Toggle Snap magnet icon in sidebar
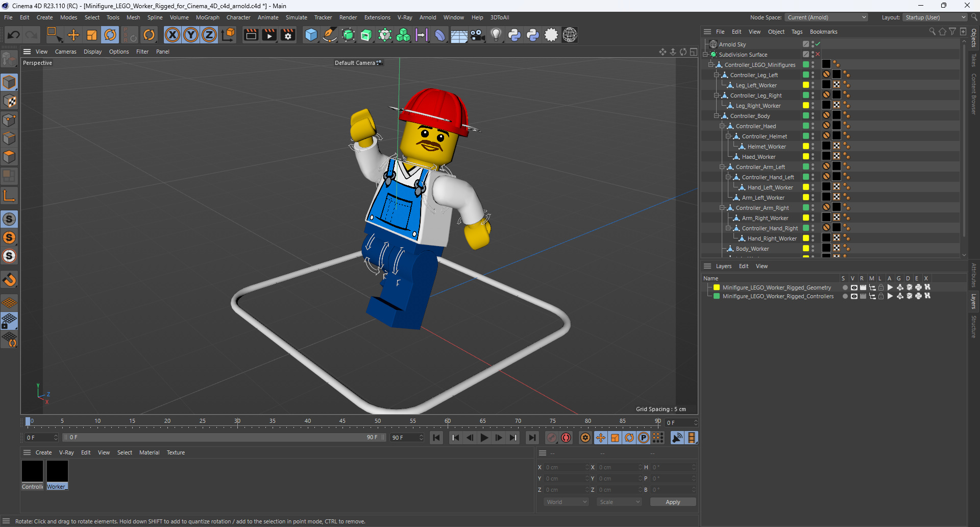980x527 pixels. pos(9,279)
